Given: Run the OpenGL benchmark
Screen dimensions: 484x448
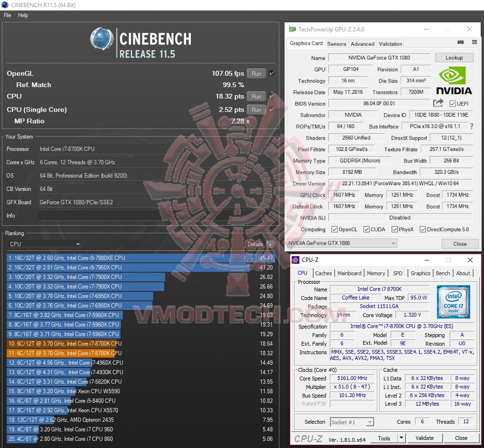Looking at the screenshot, I should (x=256, y=73).
